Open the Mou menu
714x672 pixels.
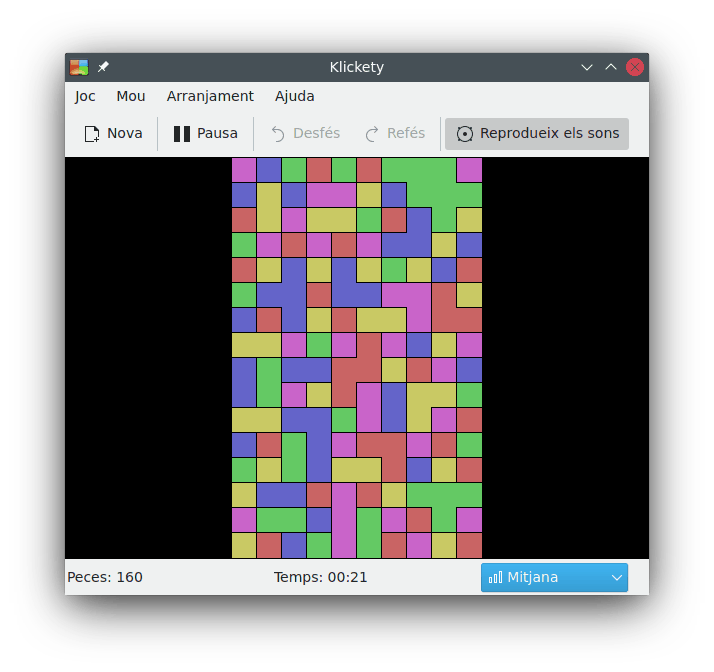click(x=131, y=96)
